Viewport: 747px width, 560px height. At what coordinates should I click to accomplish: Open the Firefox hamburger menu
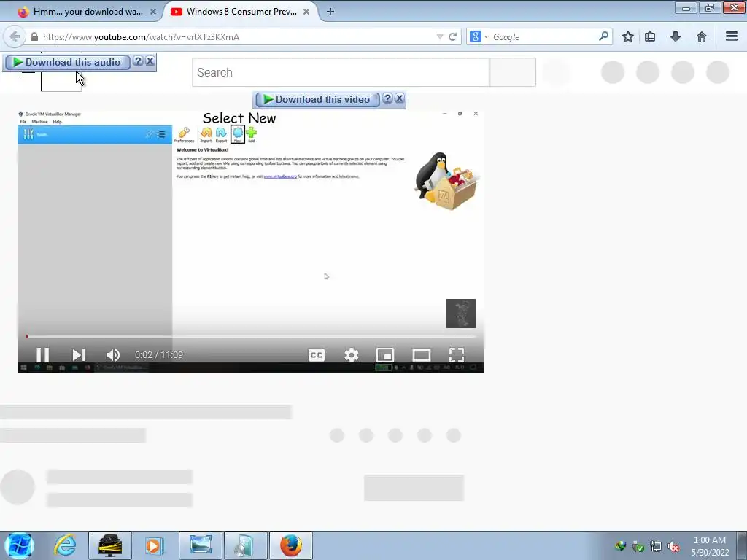pos(732,36)
